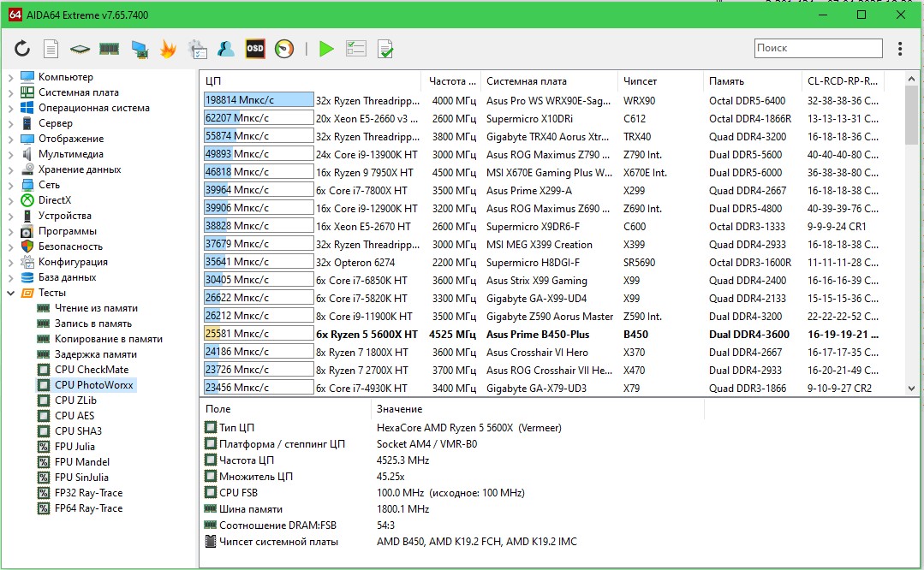The width and height of the screenshot is (924, 570).
Task: Select the 20x Xeon E5-2660 v3 row
Action: tap(542, 118)
